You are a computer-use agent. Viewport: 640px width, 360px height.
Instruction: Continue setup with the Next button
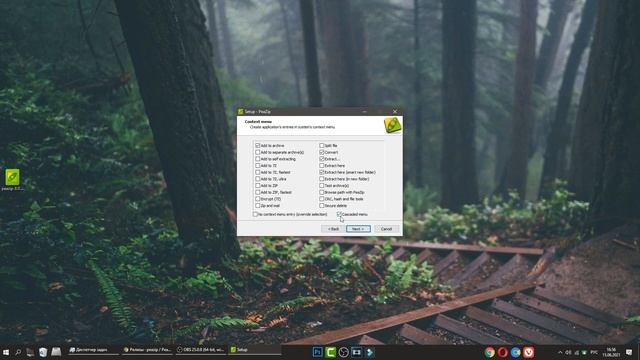point(358,229)
